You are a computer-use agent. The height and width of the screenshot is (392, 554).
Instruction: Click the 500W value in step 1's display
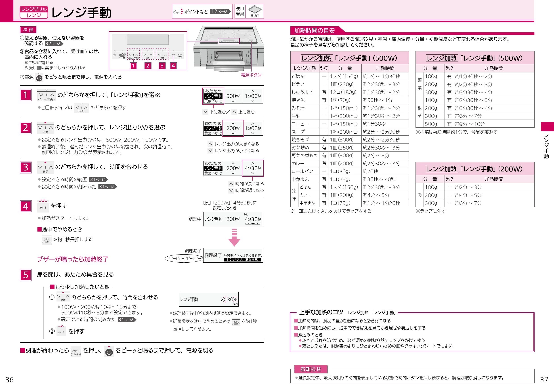tap(233, 96)
